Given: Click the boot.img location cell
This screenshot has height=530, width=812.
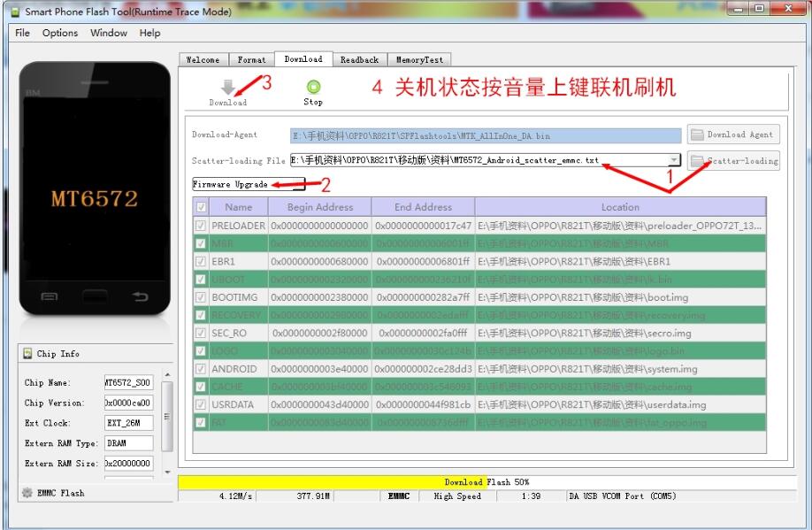Looking at the screenshot, I should [620, 297].
